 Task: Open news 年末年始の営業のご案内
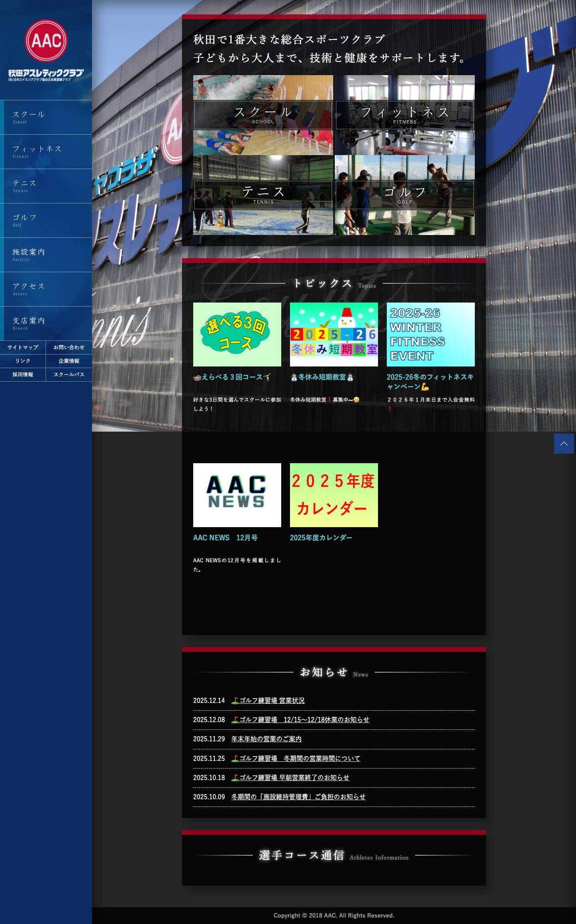click(x=266, y=739)
